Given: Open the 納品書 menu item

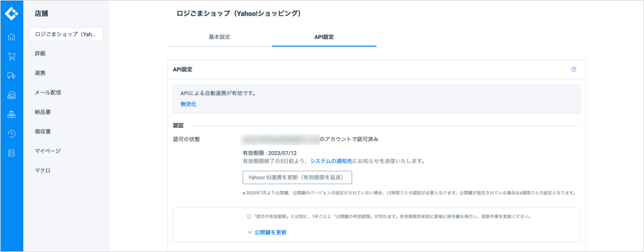Looking at the screenshot, I should [x=43, y=112].
